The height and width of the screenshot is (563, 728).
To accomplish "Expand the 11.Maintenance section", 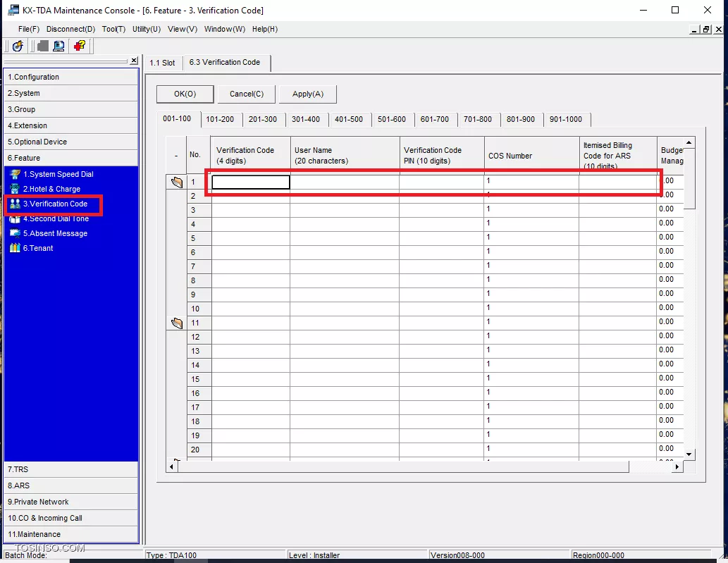I will click(70, 534).
